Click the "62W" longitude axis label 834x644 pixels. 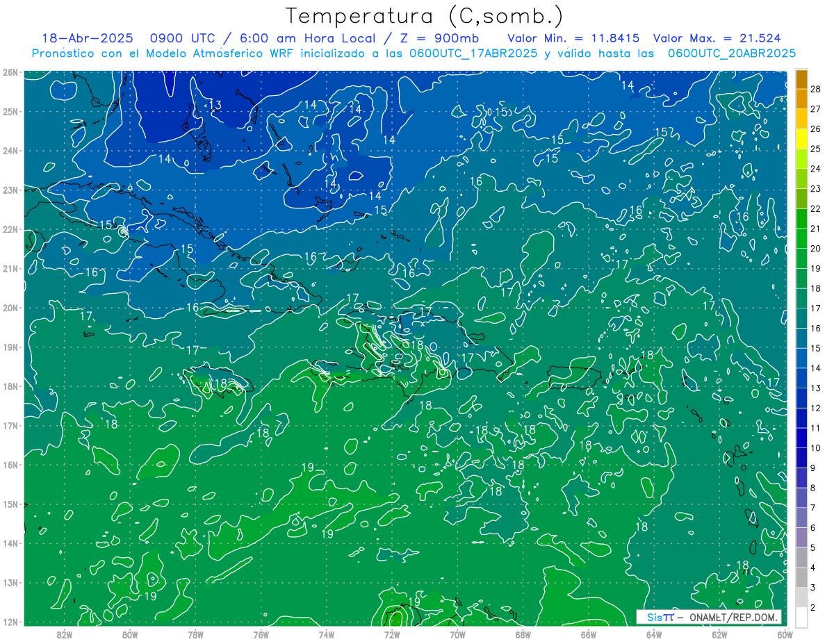point(719,634)
